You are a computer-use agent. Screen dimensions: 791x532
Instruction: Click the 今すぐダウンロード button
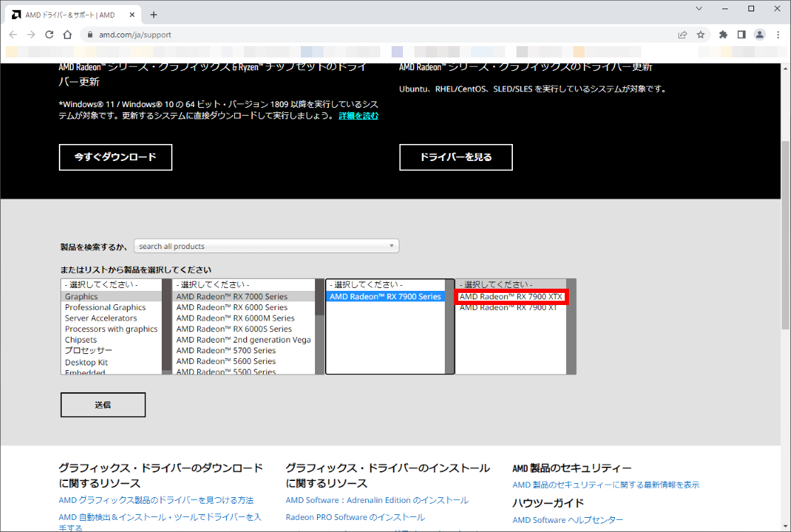point(116,157)
